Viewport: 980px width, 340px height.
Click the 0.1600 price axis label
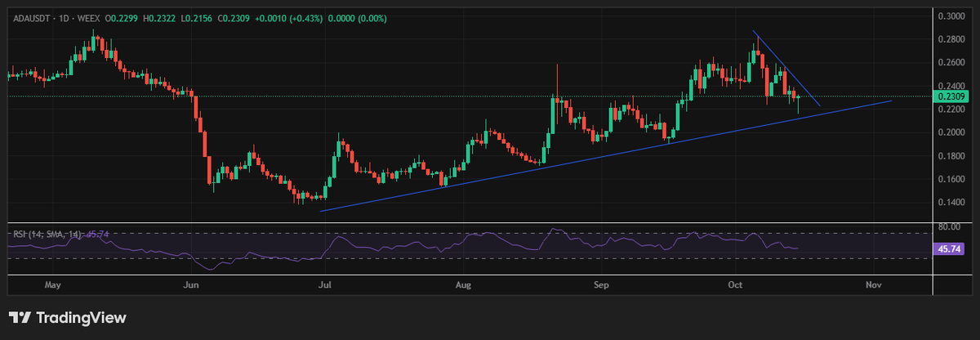pyautogui.click(x=951, y=178)
